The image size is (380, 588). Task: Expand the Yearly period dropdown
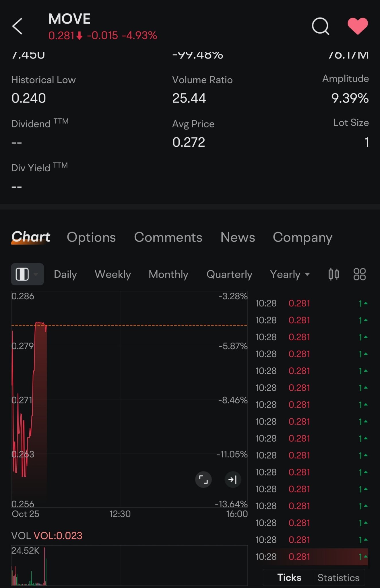tap(290, 274)
